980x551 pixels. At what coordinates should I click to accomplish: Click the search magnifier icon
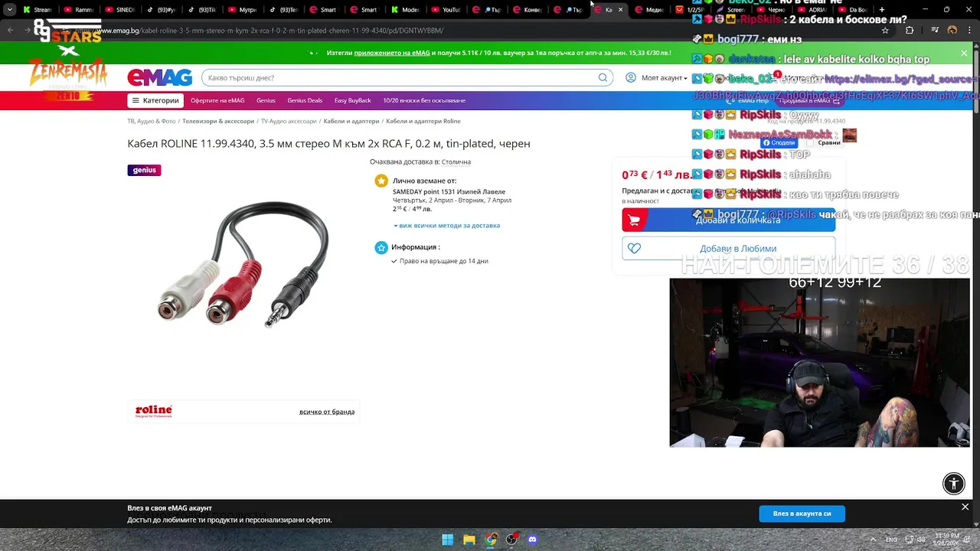click(603, 77)
